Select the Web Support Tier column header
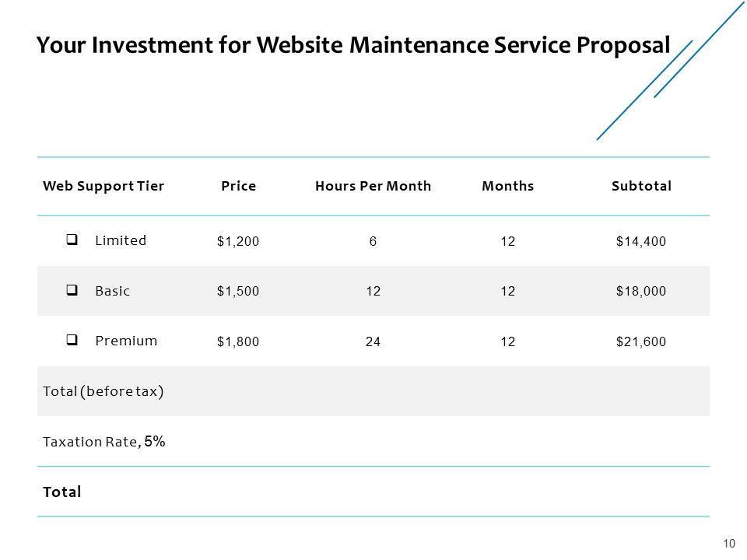Viewport: 747px width, 560px height. tap(103, 186)
